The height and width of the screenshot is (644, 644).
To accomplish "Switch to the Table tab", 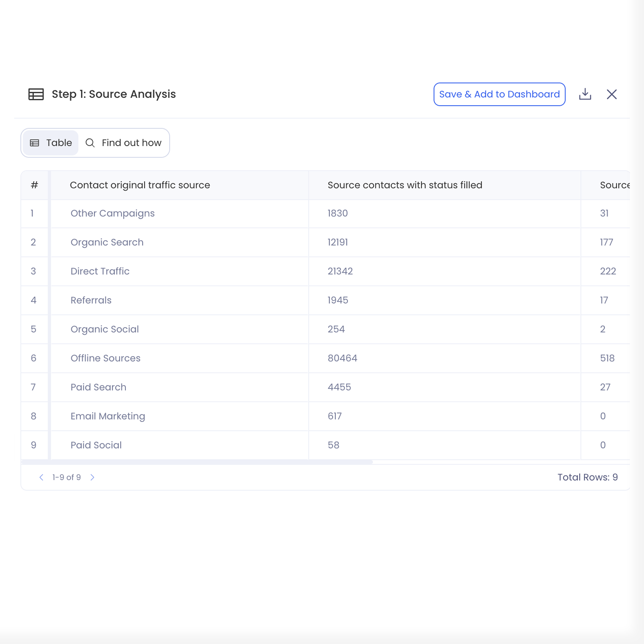I will coord(51,143).
